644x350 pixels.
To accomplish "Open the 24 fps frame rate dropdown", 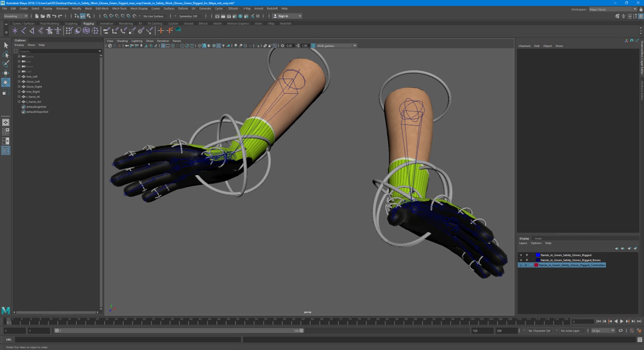I will [x=603, y=331].
